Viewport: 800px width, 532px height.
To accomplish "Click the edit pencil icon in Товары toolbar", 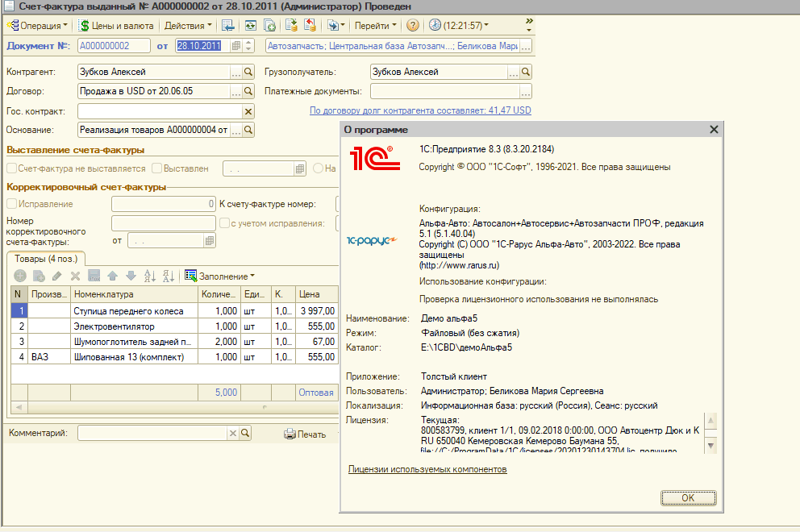I will click(x=57, y=276).
